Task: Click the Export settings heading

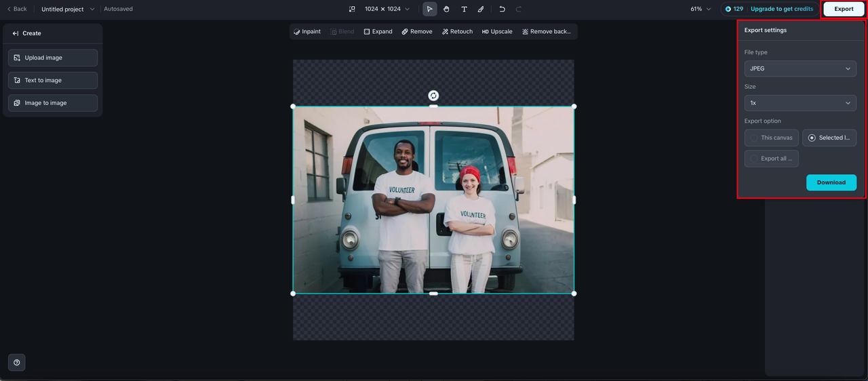Action: coord(766,31)
